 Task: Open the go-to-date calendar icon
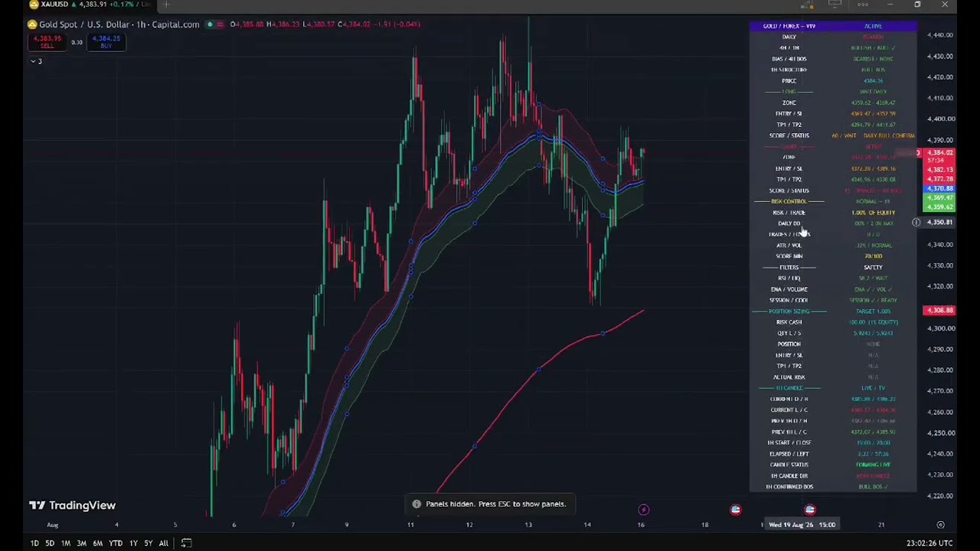coord(186,543)
